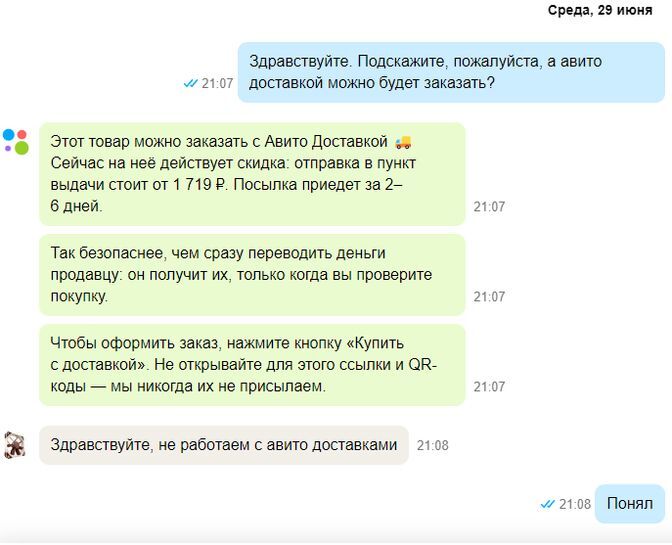This screenshot has width=672, height=545.
Task: Click timestamp beside 'Чтобы оформить заказ' message
Action: click(489, 386)
